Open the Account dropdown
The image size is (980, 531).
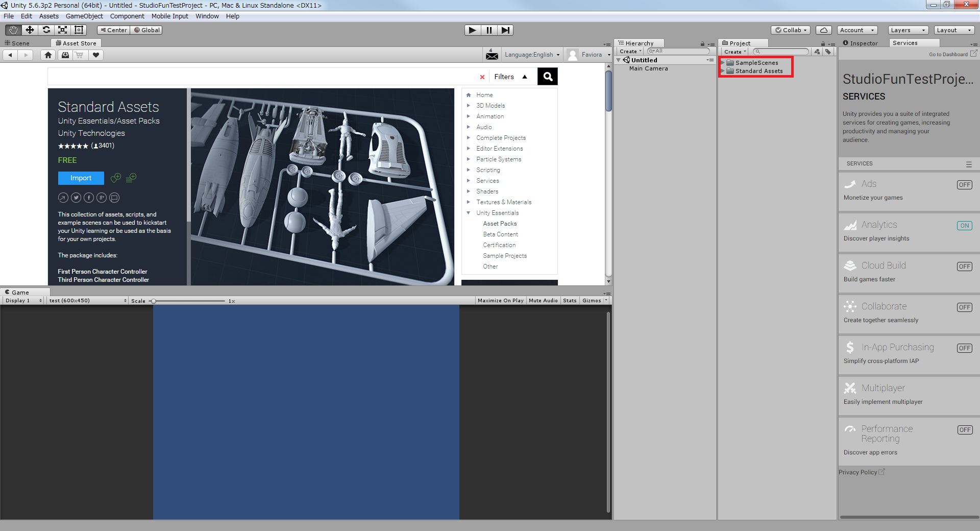tap(857, 30)
